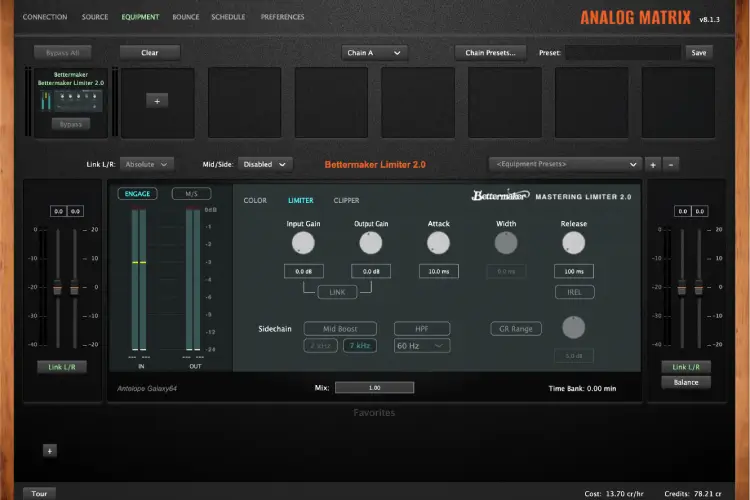
Task: Click the Chain Presets button
Action: [490, 52]
